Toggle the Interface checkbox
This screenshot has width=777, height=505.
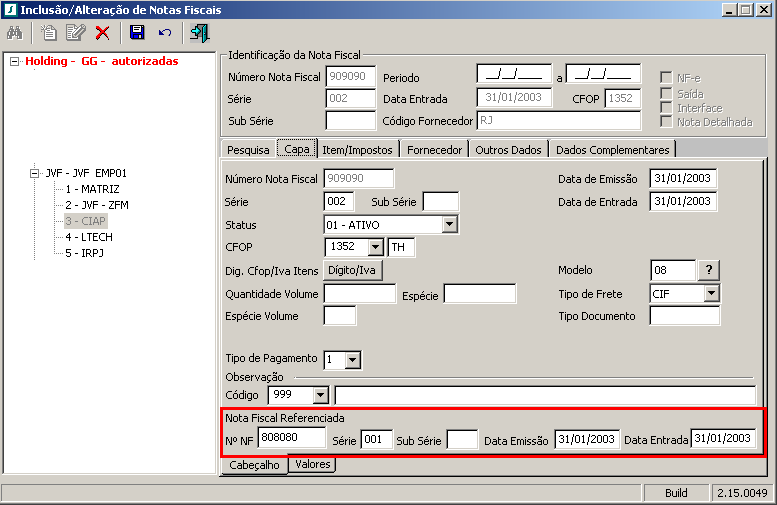coord(666,107)
